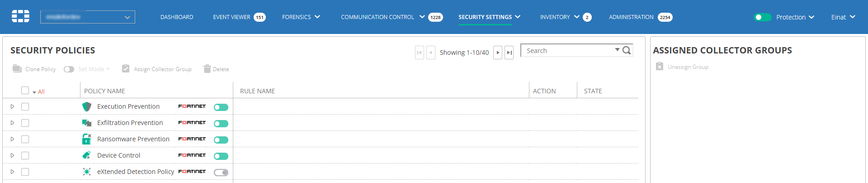This screenshot has height=183, width=868.
Task: Open the organization dropdown in header
Action: point(88,17)
